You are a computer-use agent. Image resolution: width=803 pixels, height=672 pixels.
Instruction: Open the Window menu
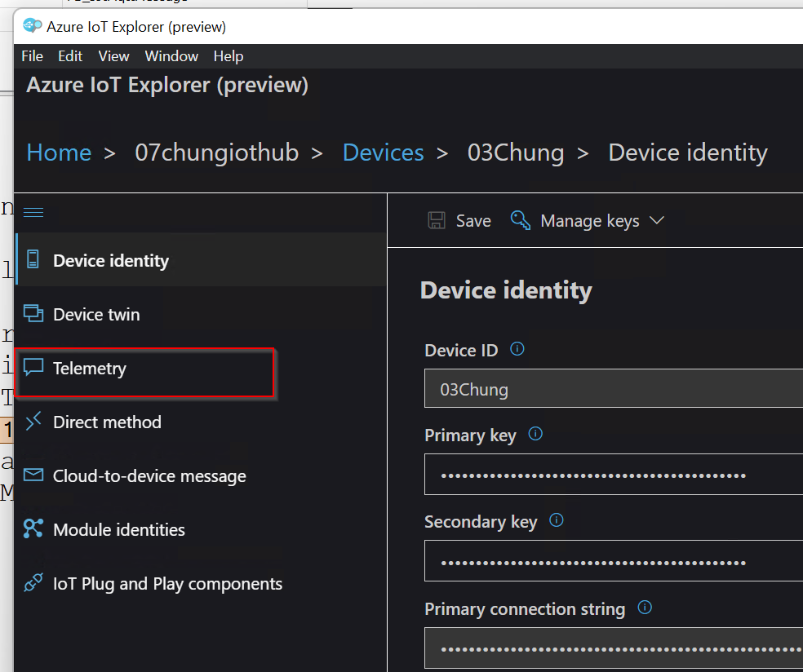171,56
